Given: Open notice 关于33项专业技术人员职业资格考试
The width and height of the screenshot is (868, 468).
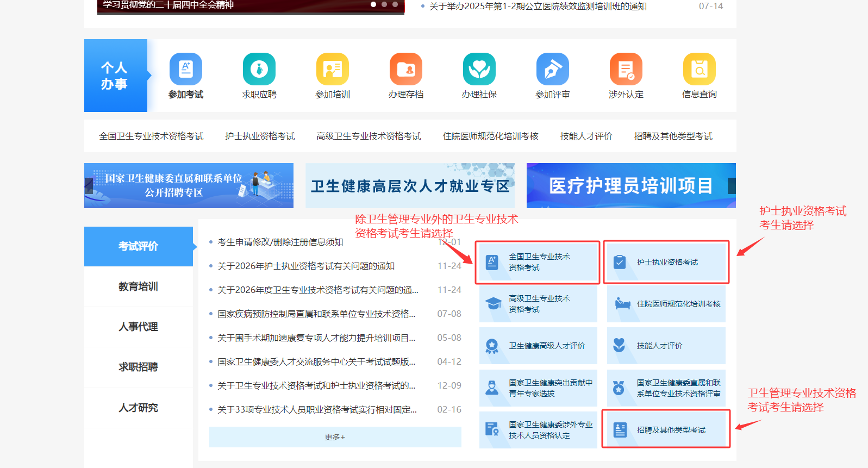Looking at the screenshot, I should 317,409.
